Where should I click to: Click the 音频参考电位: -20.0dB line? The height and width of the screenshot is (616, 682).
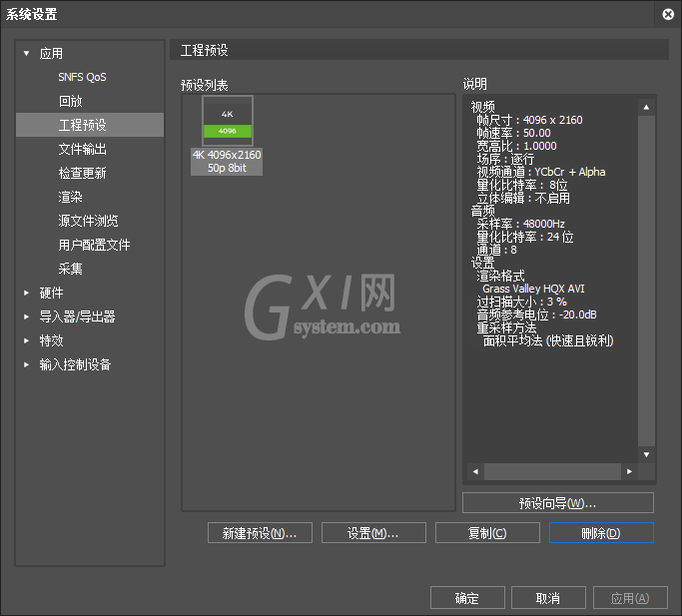pyautogui.click(x=537, y=314)
